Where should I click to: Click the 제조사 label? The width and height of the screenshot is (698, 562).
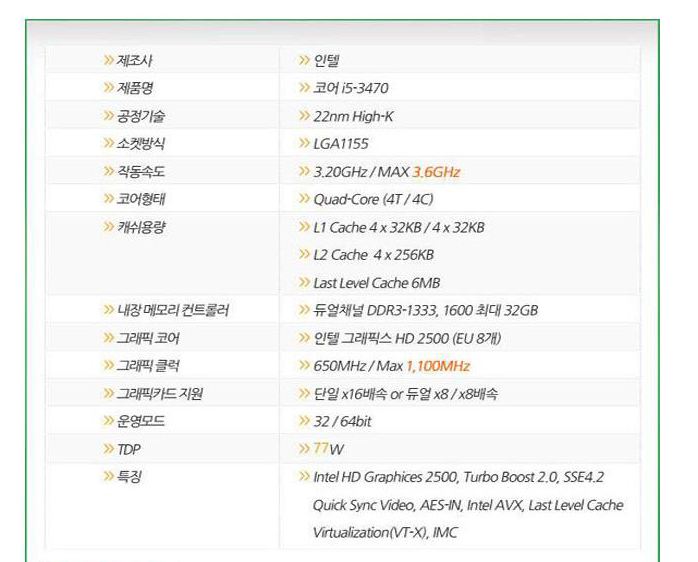coord(134,60)
